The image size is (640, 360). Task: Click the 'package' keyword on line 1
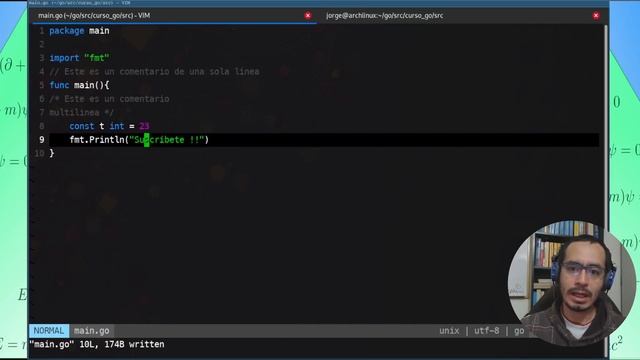pyautogui.click(x=67, y=31)
